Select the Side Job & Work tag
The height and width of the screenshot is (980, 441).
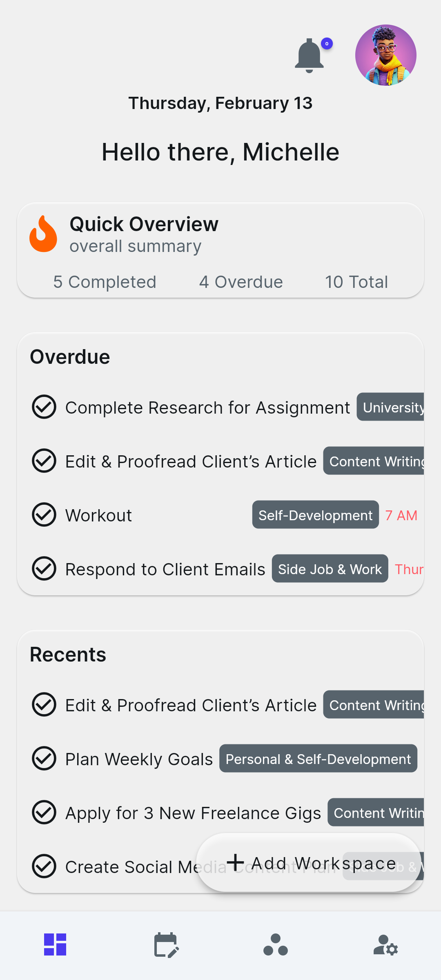point(330,569)
